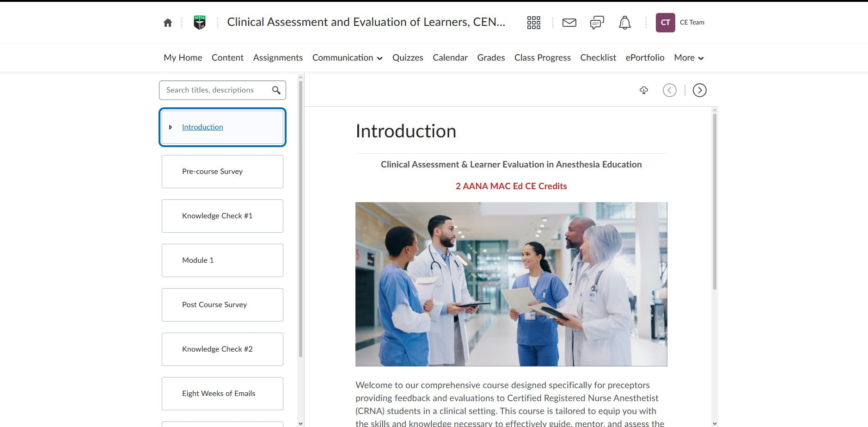Screen dimensions: 868x427
Task: Switch to the Quizzes tab
Action: click(x=408, y=58)
